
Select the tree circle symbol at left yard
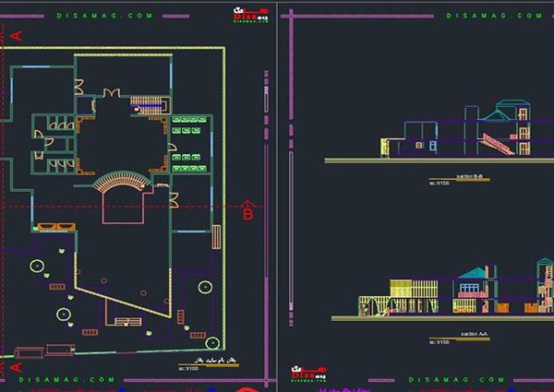click(37, 267)
